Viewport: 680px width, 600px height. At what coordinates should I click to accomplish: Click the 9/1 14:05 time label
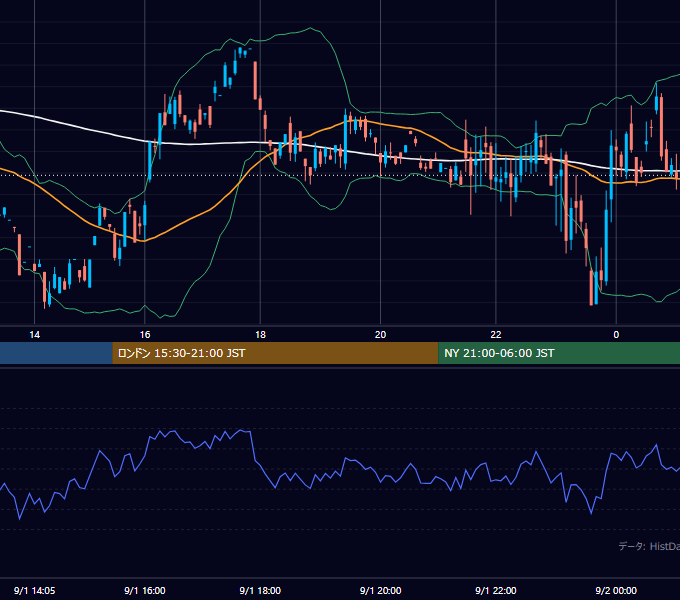pos(34,590)
